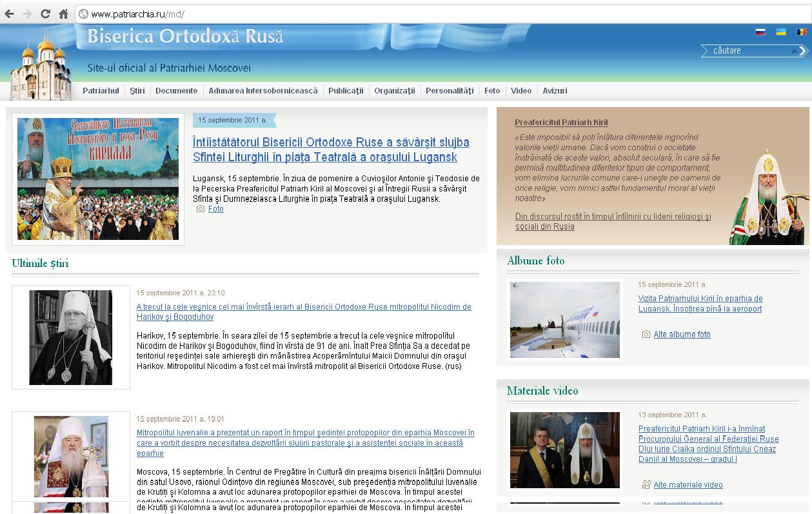Open the Știri menu item

coord(137,91)
